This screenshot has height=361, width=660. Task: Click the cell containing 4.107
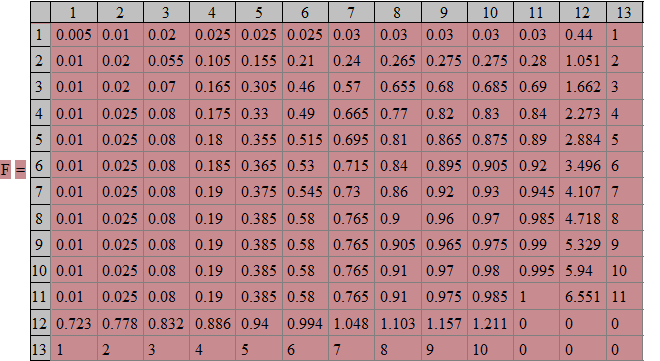point(583,191)
